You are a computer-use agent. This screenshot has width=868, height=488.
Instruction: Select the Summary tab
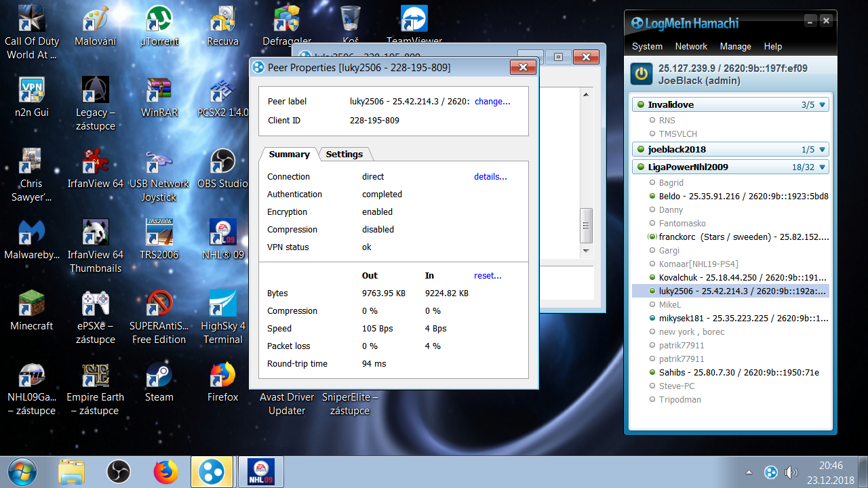point(289,155)
